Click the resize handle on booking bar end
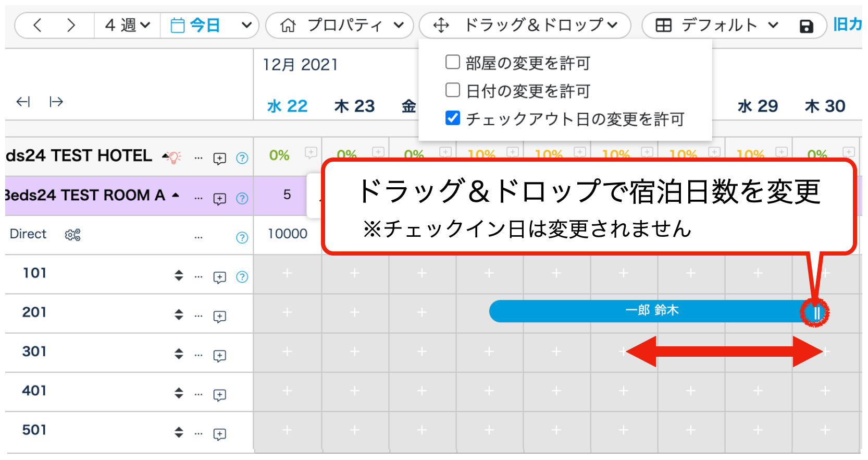This screenshot has height=460, width=868. tap(816, 312)
